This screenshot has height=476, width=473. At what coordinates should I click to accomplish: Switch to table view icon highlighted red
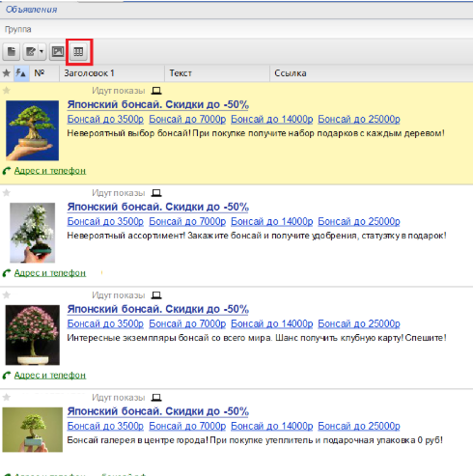point(78,51)
